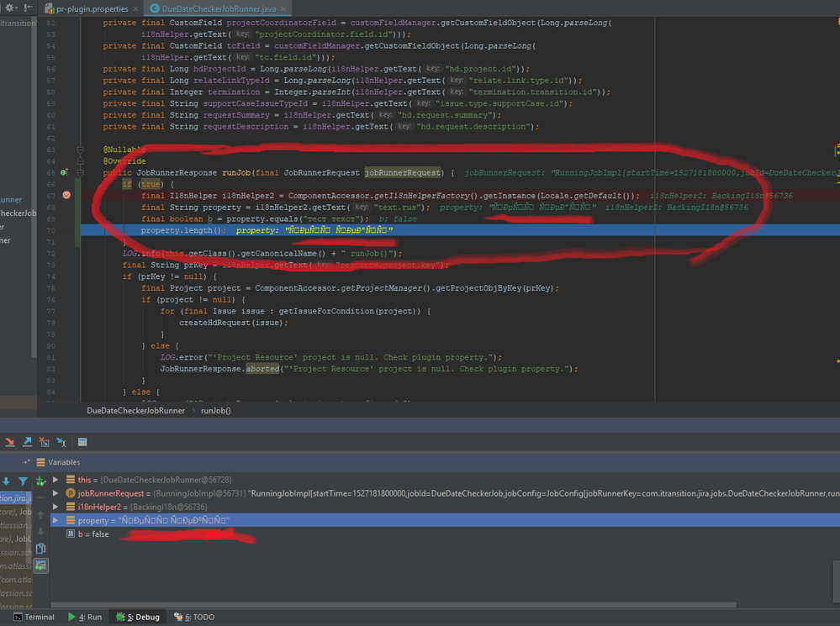This screenshot has width=840, height=626.
Task: Click runJob() in the breadcrumb
Action: click(x=216, y=411)
